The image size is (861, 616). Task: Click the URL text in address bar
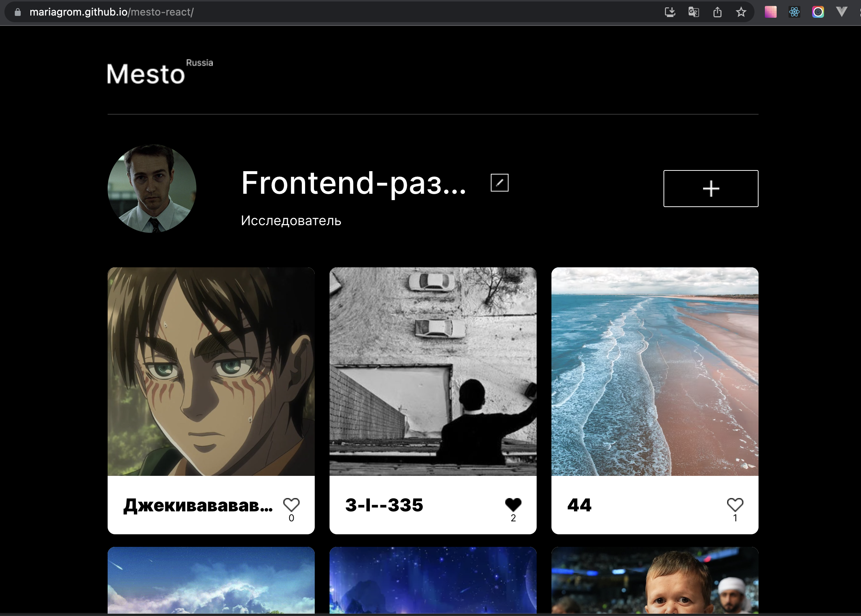coord(112,12)
